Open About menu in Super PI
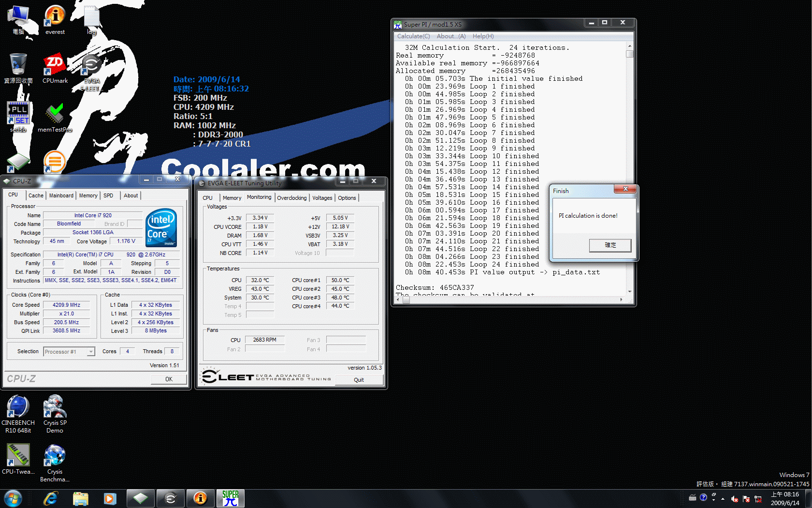The width and height of the screenshot is (812, 508). (451, 36)
